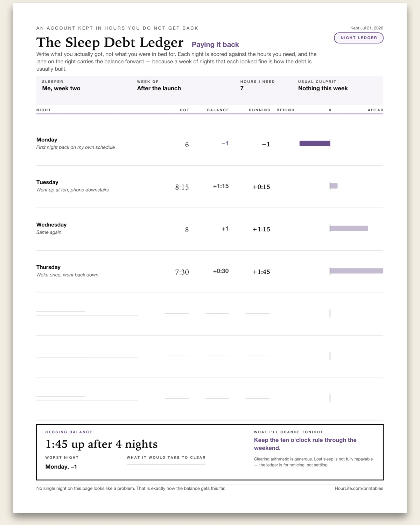This screenshot has width=420, height=525.
Task: Select the Thursday row name
Action: pyautogui.click(x=48, y=267)
